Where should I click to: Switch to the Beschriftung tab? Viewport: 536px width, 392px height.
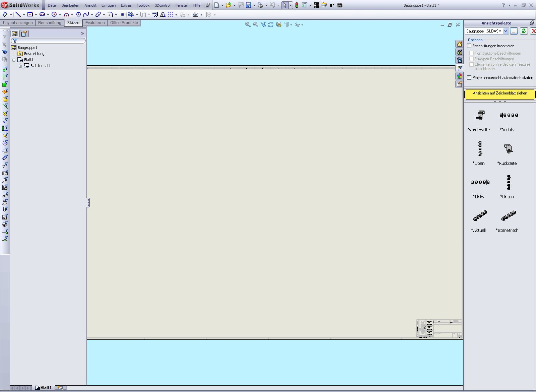pos(50,23)
